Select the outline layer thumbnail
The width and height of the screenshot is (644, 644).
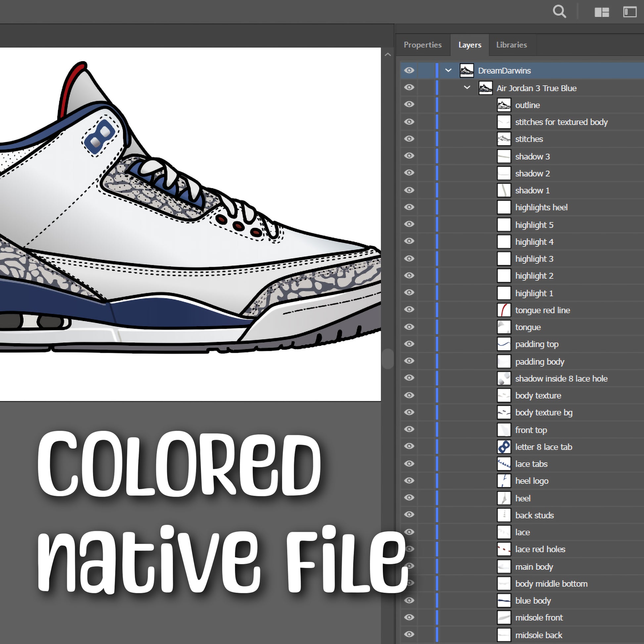[503, 105]
